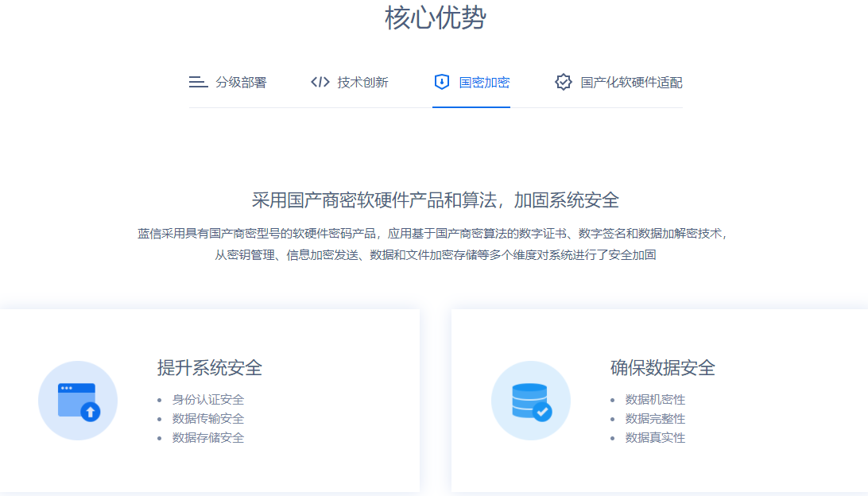Click the 数据完整性 bullet item
The height and width of the screenshot is (496, 868).
pos(655,419)
